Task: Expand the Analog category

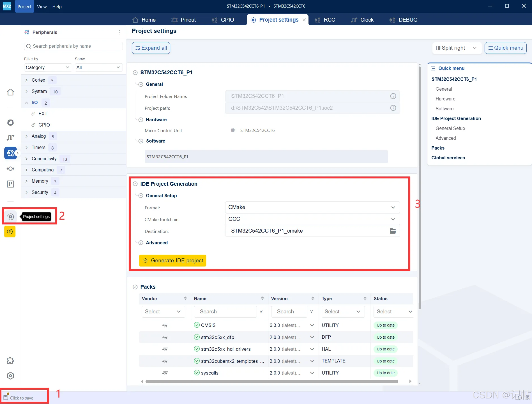Action: [x=26, y=136]
